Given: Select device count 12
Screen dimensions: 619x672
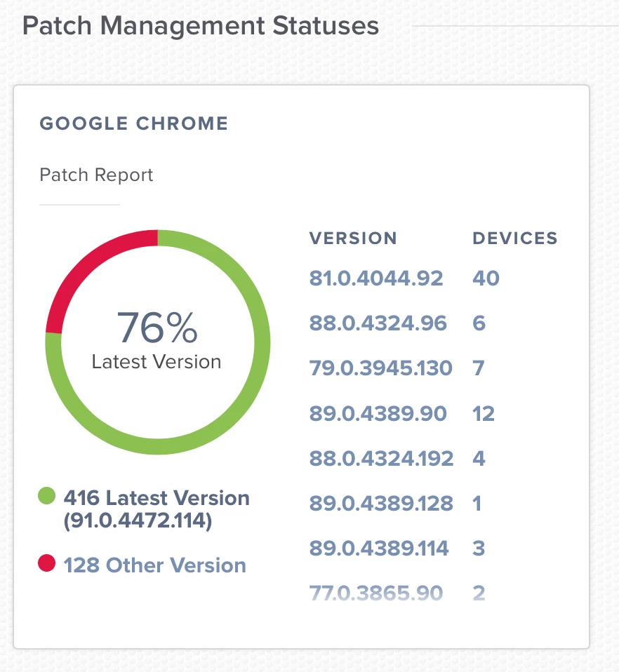Looking at the screenshot, I should pos(483,414).
